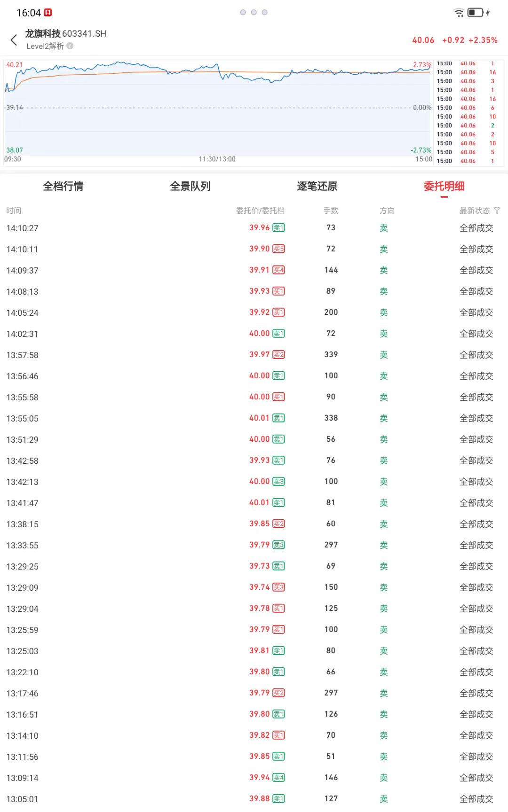Tap the Level2解析 label

[x=45, y=46]
